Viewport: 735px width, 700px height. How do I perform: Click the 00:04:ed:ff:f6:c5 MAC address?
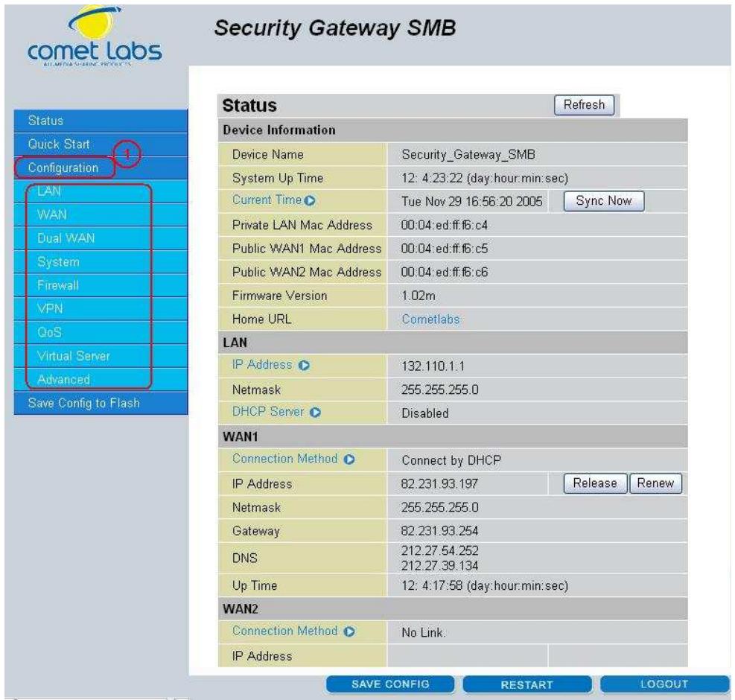click(445, 249)
